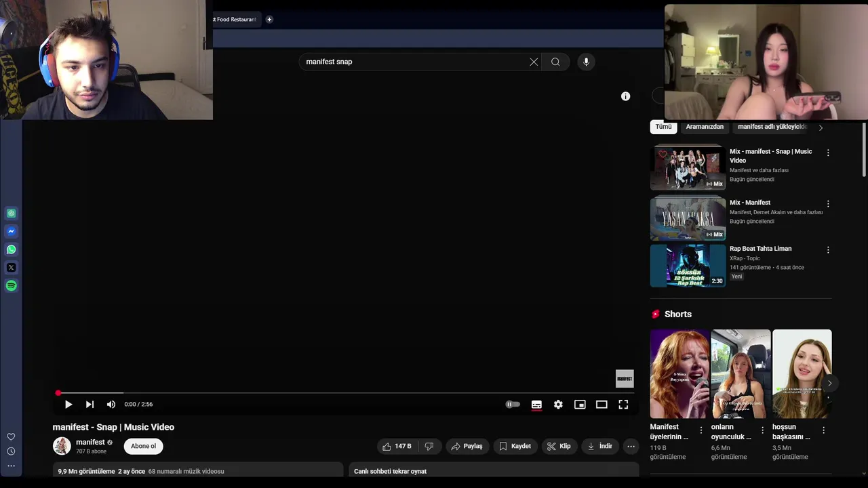Screen dimensions: 868x488
Task: Toggle the autoplay switch
Action: (x=513, y=405)
